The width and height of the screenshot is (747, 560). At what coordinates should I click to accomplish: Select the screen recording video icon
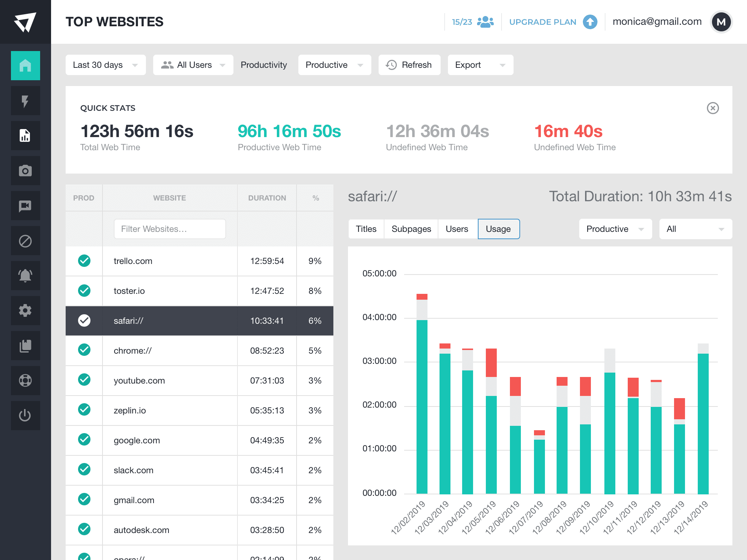[x=26, y=205]
